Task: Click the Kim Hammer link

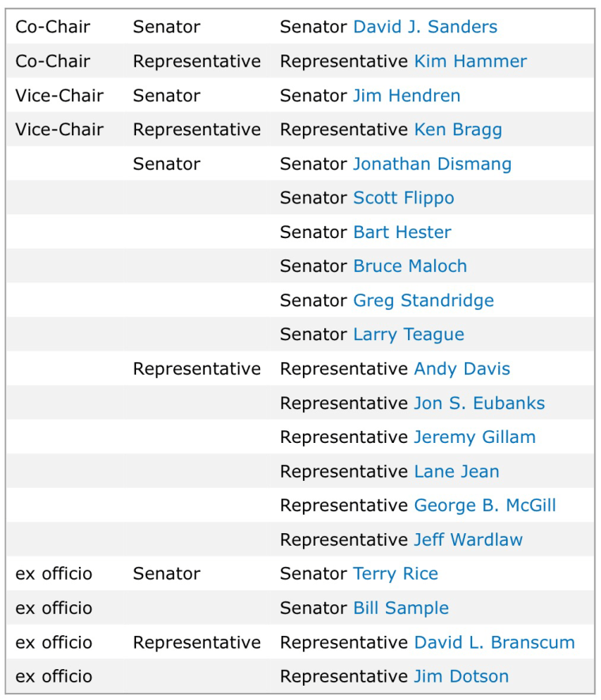Action: click(x=470, y=61)
